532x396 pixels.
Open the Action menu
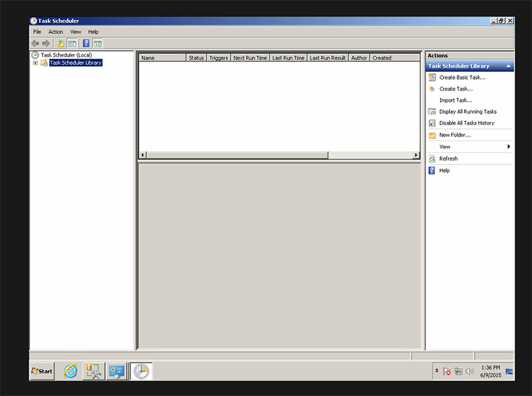tap(56, 32)
